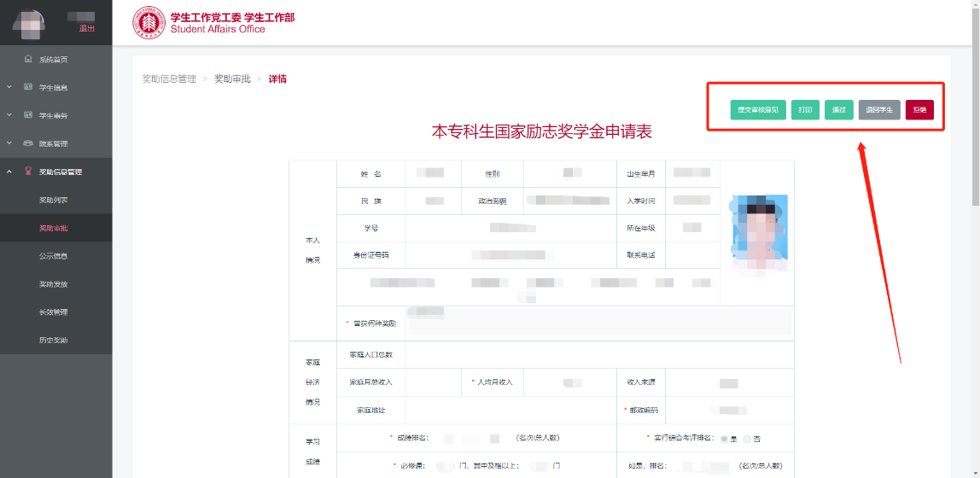
Task: Click the 曾获何种奖励 input field
Action: tap(598, 323)
